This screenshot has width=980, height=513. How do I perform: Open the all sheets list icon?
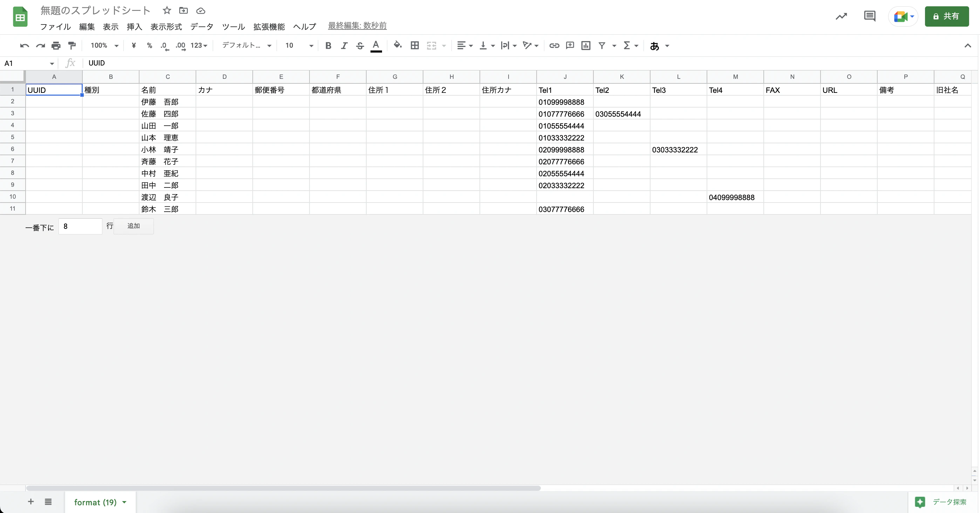[x=48, y=501]
